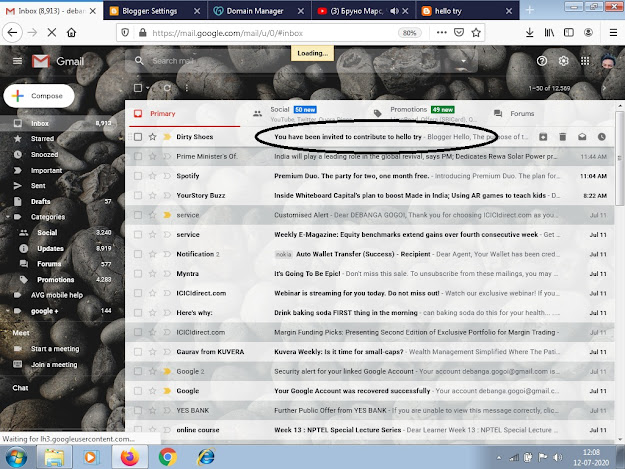Screen dimensions: 625x469
Task: Star the Spotify email
Action: click(x=152, y=176)
